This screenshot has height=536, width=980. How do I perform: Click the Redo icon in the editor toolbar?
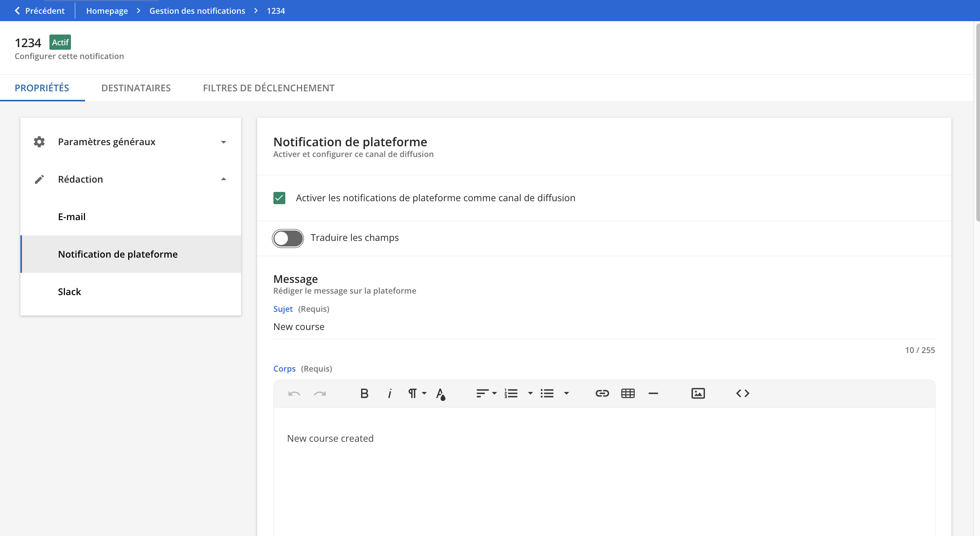tap(319, 393)
